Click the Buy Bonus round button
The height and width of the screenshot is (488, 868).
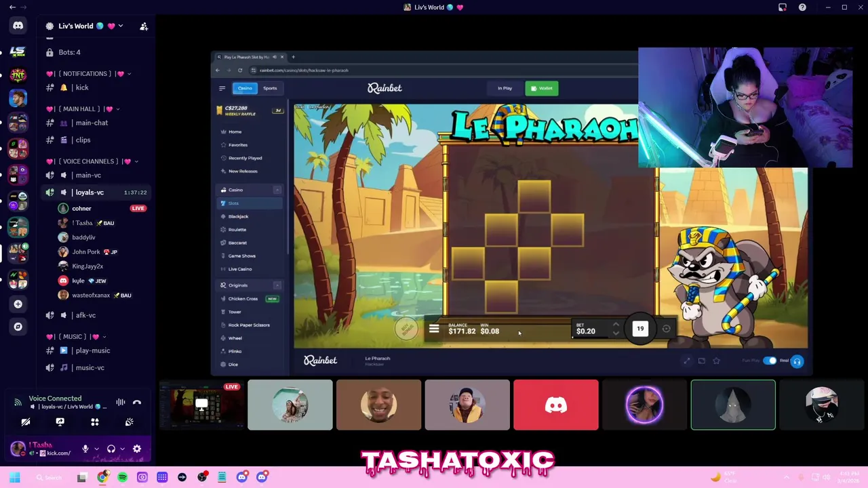click(x=406, y=329)
